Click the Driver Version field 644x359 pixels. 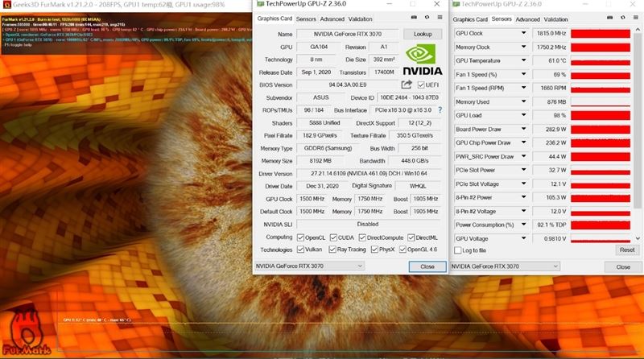click(x=369, y=173)
